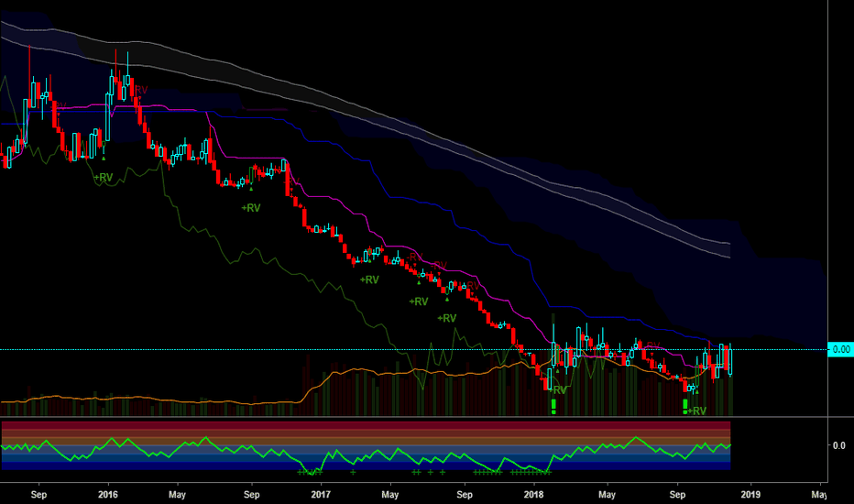Screen dimensions: 854x504
Task: Click the cyan 0.00 price axis label
Action: 840,349
